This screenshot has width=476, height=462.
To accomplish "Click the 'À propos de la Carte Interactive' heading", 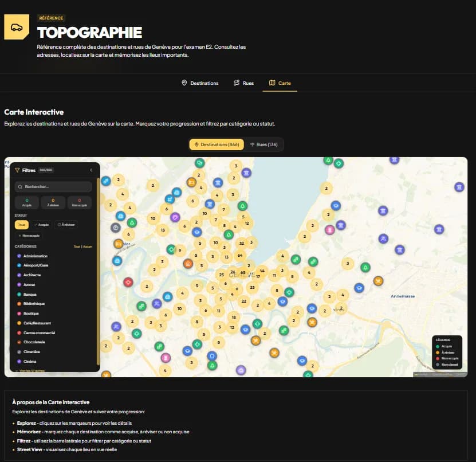I will pos(51,402).
